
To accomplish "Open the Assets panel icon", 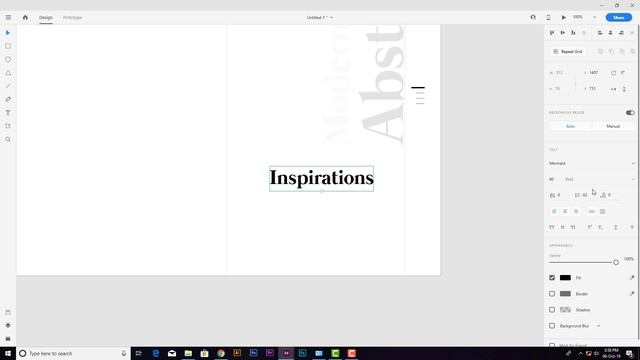I will pyautogui.click(x=8, y=312).
